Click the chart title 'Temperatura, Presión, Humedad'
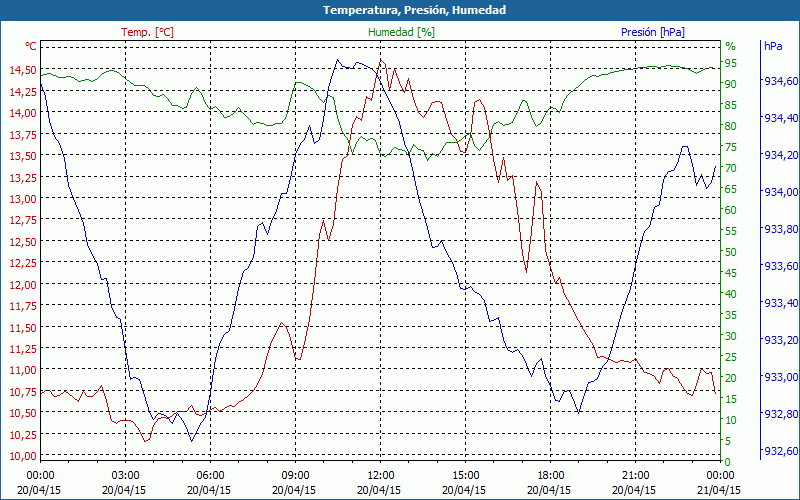The height and width of the screenshot is (500, 800). click(x=414, y=10)
